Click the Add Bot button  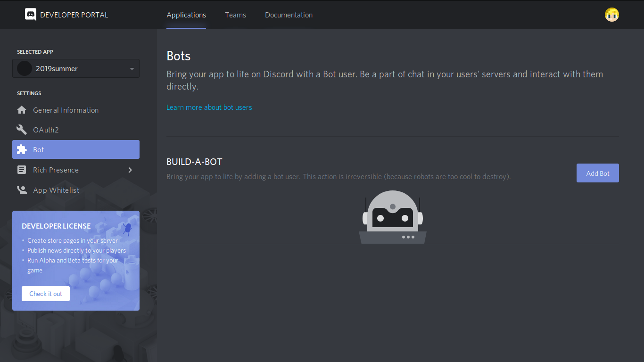tap(598, 173)
